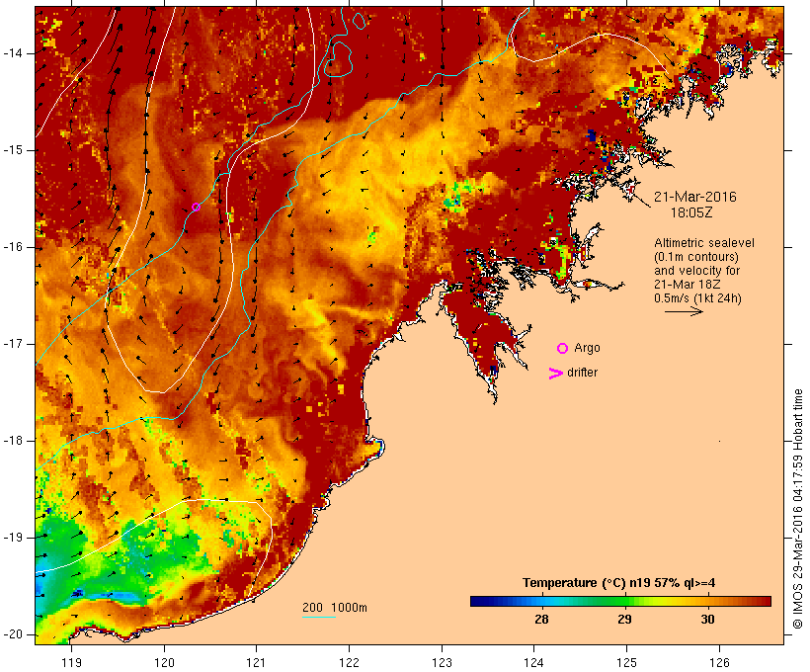The height and width of the screenshot is (672, 810).
Task: Click the 'drifter' legend label
Action: [x=582, y=373]
